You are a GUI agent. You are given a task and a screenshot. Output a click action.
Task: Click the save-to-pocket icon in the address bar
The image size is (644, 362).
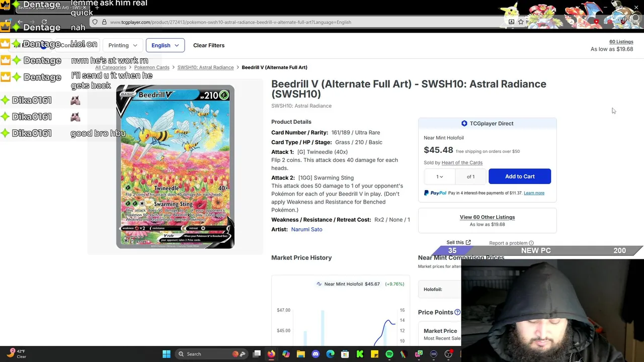(x=511, y=22)
